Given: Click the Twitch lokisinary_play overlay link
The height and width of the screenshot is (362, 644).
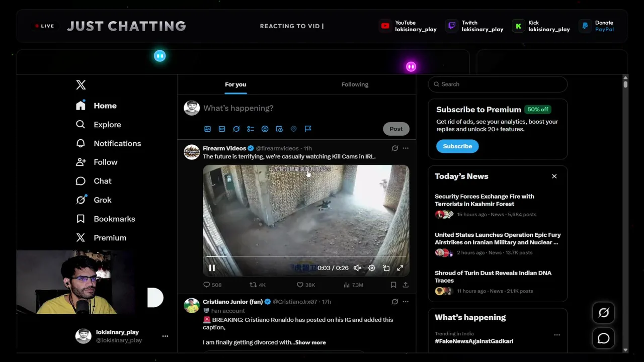Looking at the screenshot, I should (474, 26).
